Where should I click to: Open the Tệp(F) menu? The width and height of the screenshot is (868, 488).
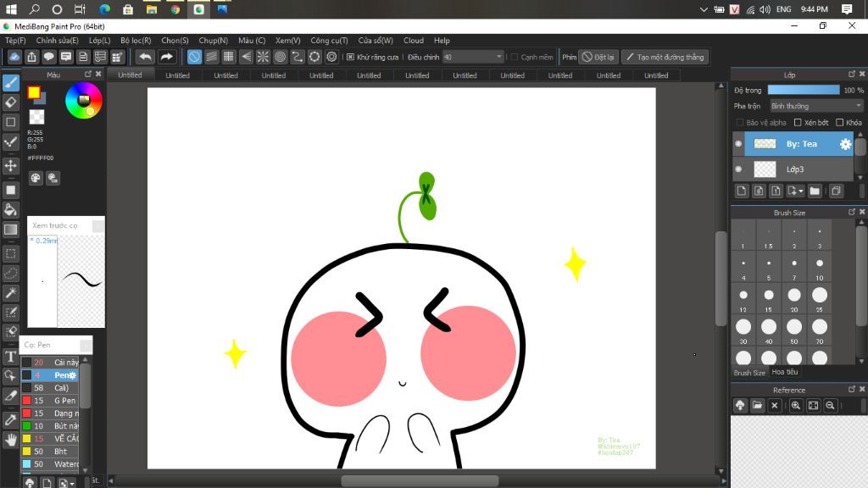[x=15, y=41]
